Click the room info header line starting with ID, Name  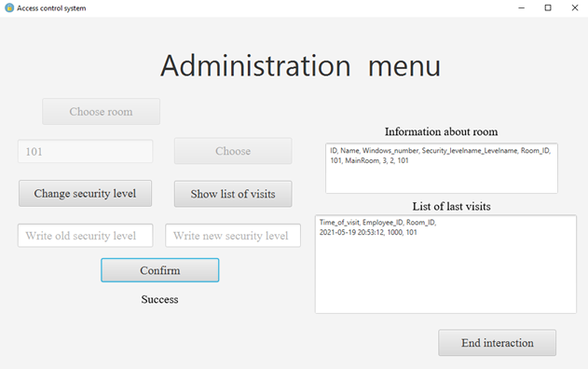[x=440, y=151]
